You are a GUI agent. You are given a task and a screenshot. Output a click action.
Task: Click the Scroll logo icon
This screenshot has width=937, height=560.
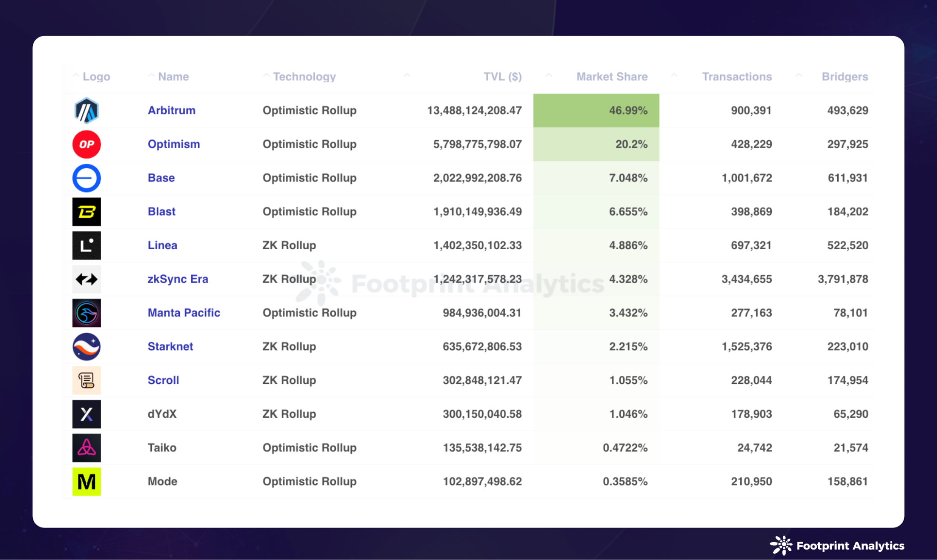[86, 380]
